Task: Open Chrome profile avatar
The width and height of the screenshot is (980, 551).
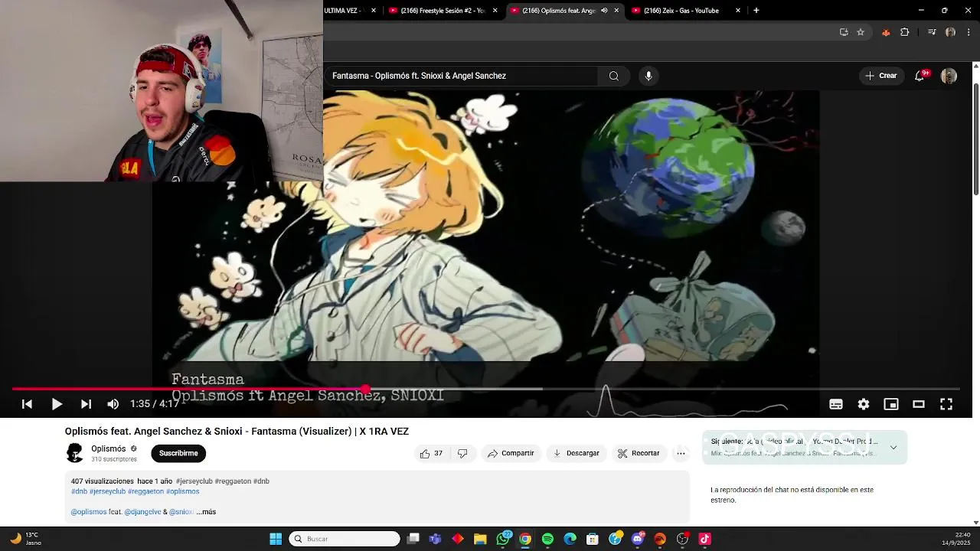Action: point(950,32)
